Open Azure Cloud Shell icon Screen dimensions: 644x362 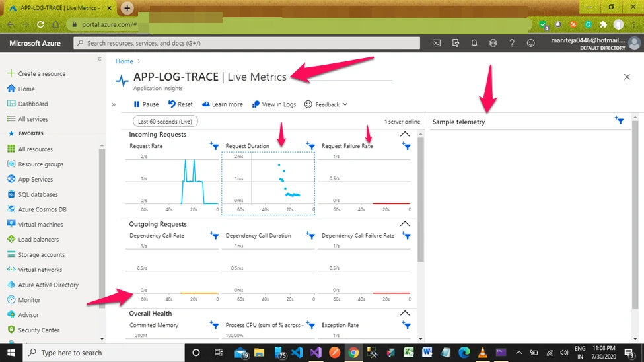436,43
